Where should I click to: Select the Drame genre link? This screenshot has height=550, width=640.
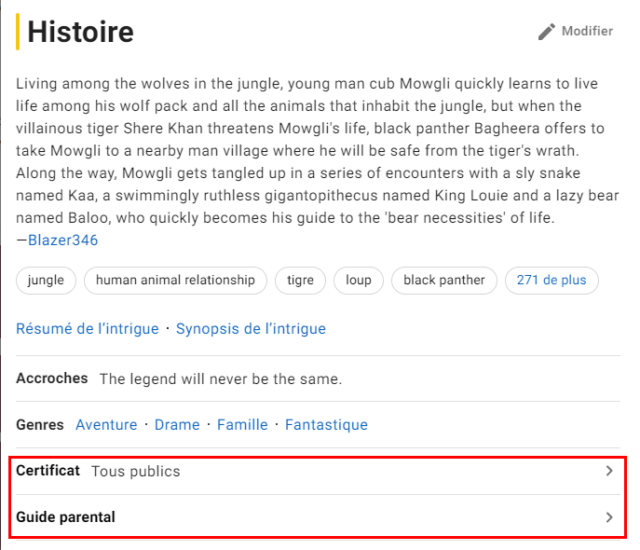pyautogui.click(x=177, y=425)
